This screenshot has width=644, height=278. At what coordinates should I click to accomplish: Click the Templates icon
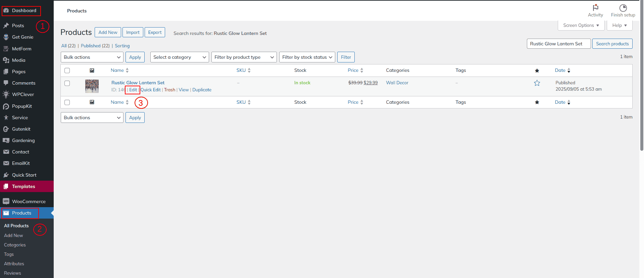pos(6,186)
